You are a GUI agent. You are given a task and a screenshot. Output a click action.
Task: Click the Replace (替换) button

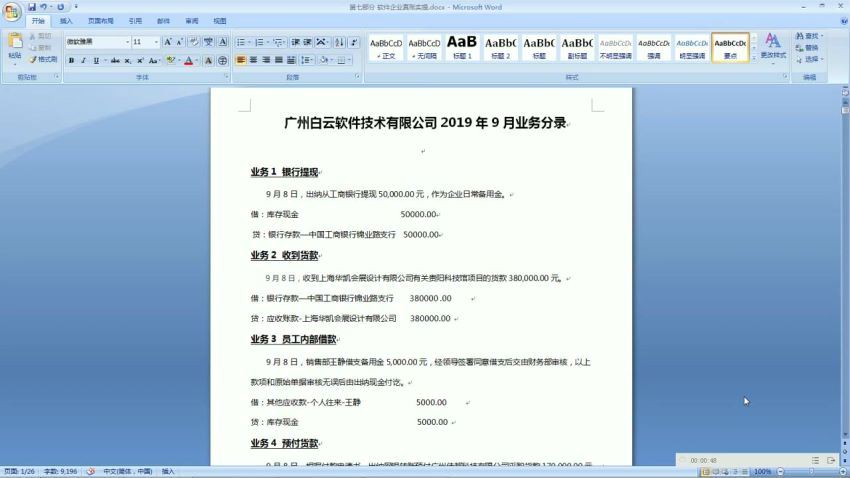click(807, 48)
